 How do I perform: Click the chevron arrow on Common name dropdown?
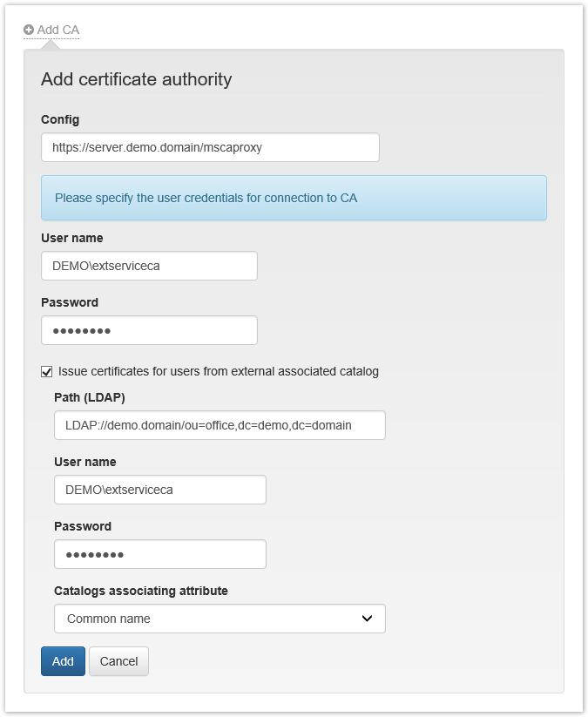click(x=367, y=619)
